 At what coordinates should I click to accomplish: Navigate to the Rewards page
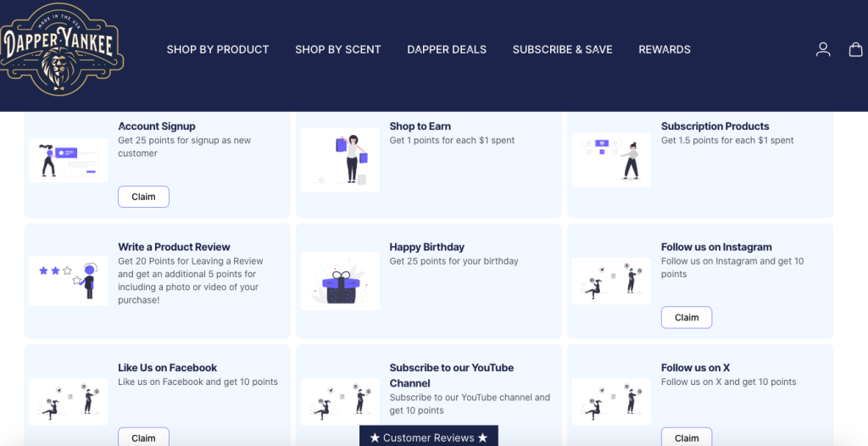tap(665, 49)
